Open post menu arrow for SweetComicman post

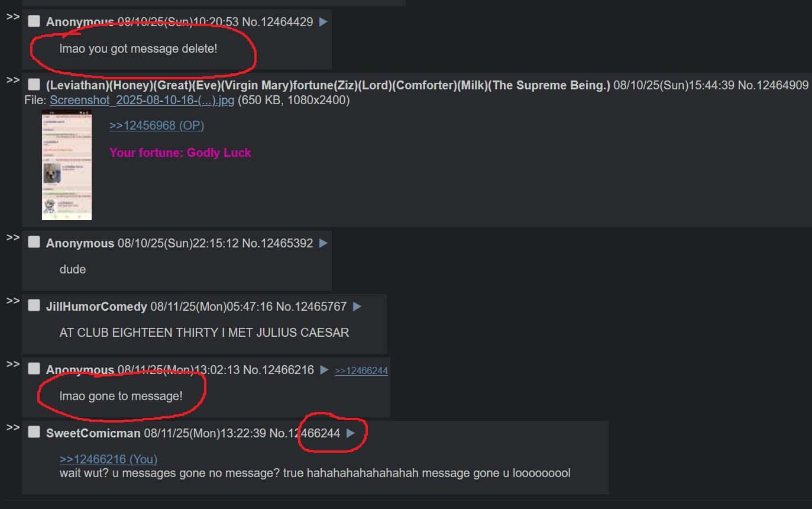coord(351,433)
